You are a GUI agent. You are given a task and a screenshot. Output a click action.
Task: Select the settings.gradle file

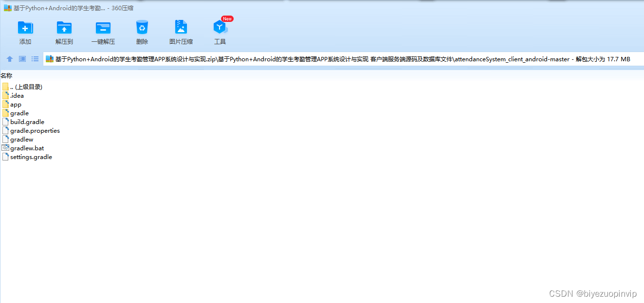pyautogui.click(x=31, y=157)
